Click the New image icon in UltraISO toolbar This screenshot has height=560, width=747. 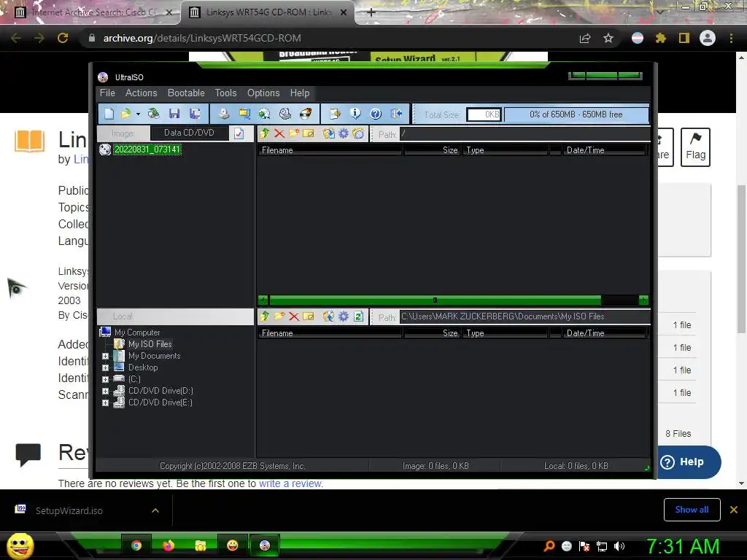point(109,114)
